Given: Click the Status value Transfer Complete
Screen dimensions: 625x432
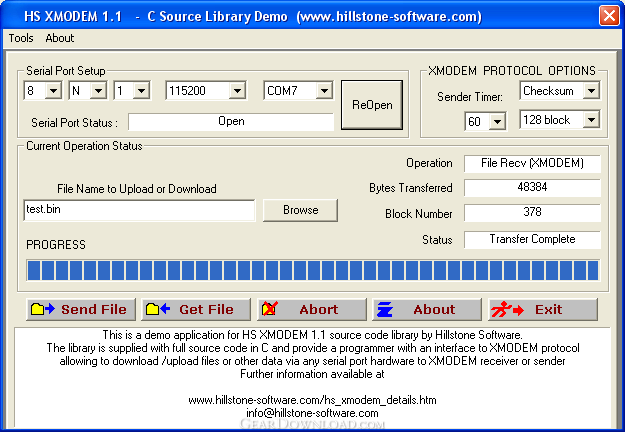Looking at the screenshot, I should tap(532, 239).
